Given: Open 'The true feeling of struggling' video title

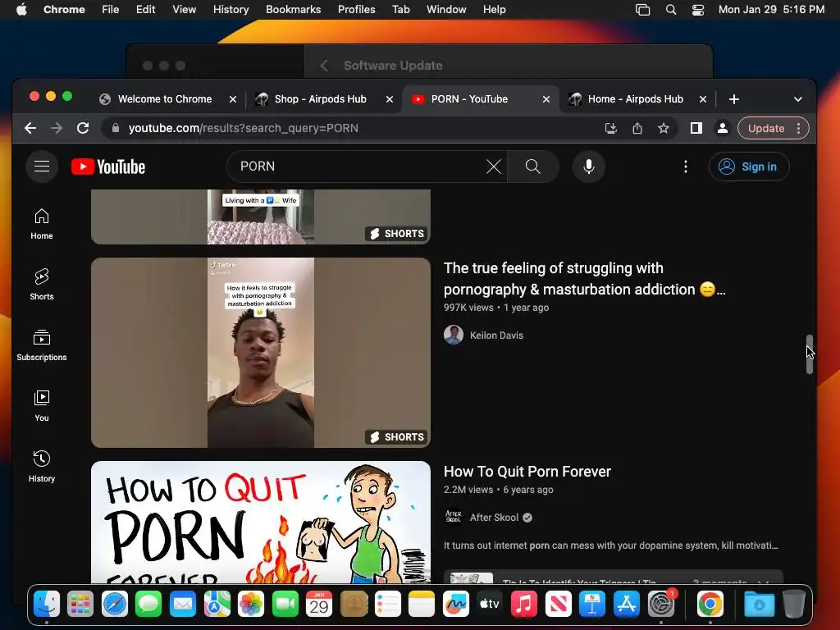Looking at the screenshot, I should tap(584, 279).
